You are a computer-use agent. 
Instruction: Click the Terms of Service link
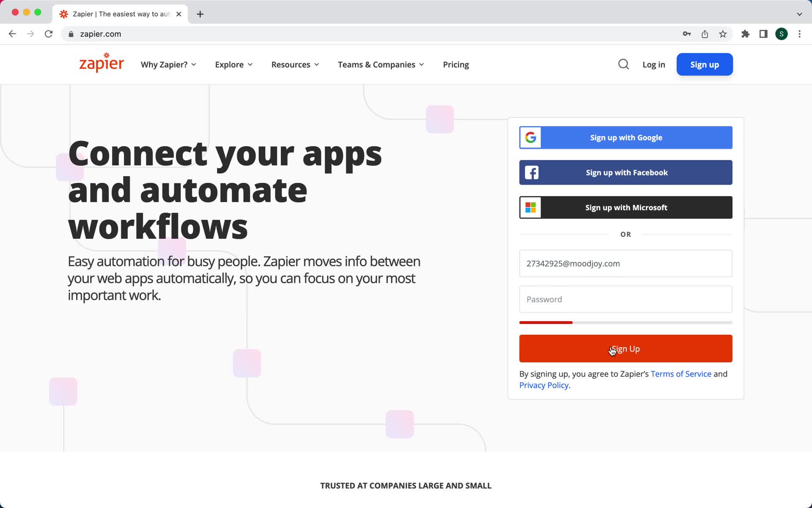(680, 373)
